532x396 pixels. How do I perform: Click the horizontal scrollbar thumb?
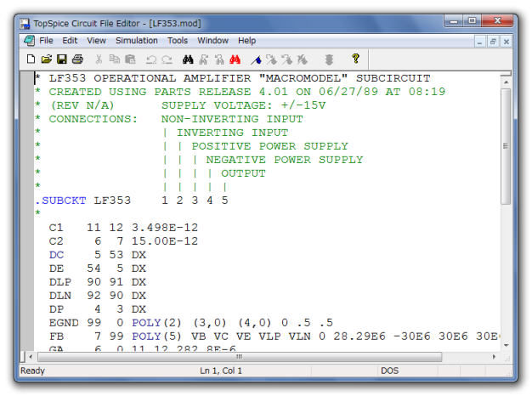(240, 357)
